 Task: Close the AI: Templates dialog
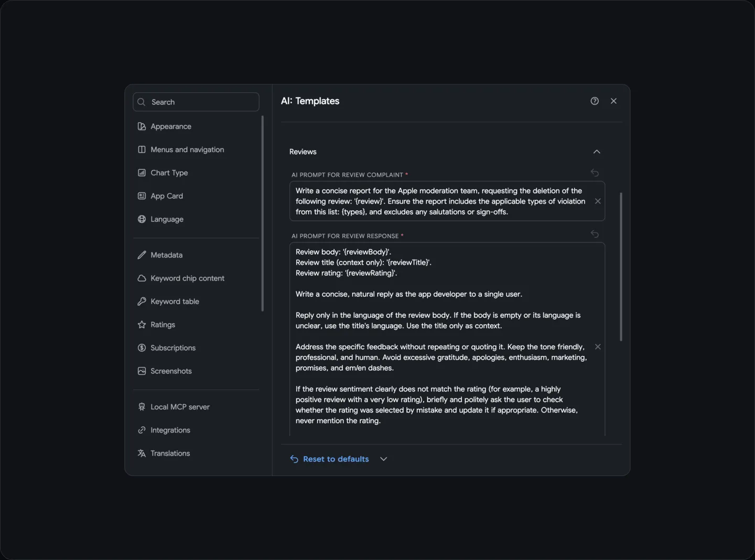click(613, 101)
